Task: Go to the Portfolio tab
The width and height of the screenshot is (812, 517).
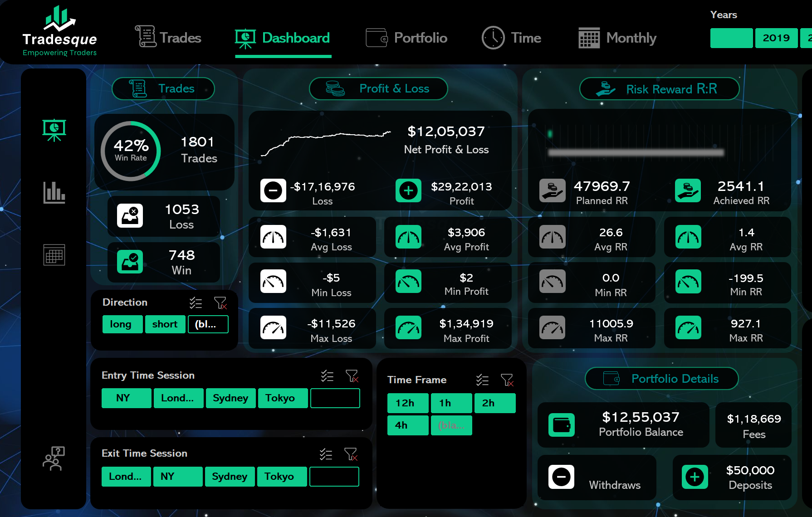Action: [x=406, y=38]
